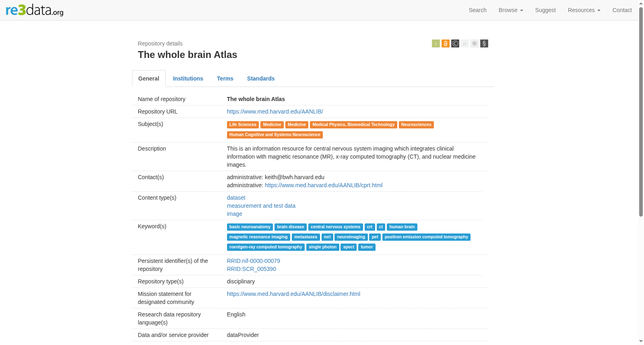The image size is (644, 345).
Task: Click the copyright license icon
Action: [x=455, y=43]
